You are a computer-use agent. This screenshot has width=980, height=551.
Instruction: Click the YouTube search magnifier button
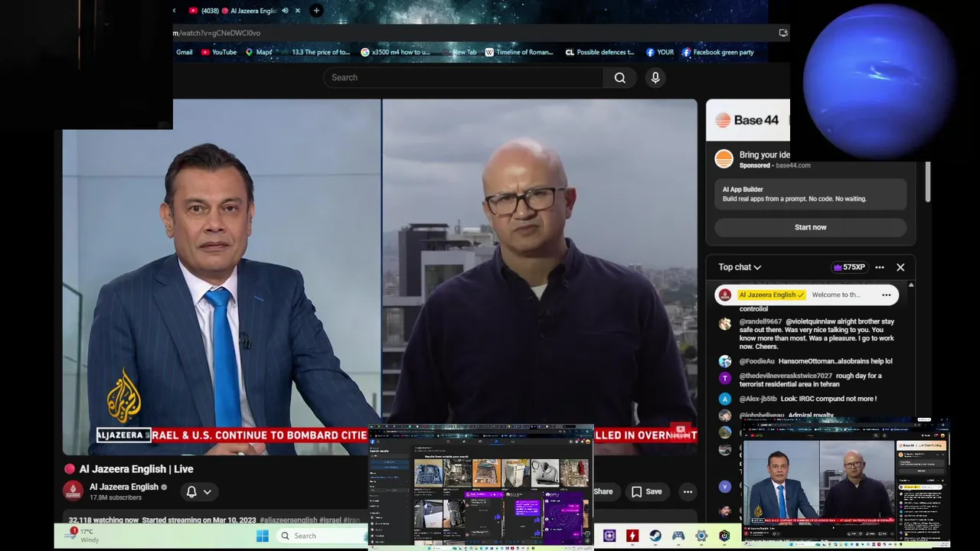click(x=619, y=77)
